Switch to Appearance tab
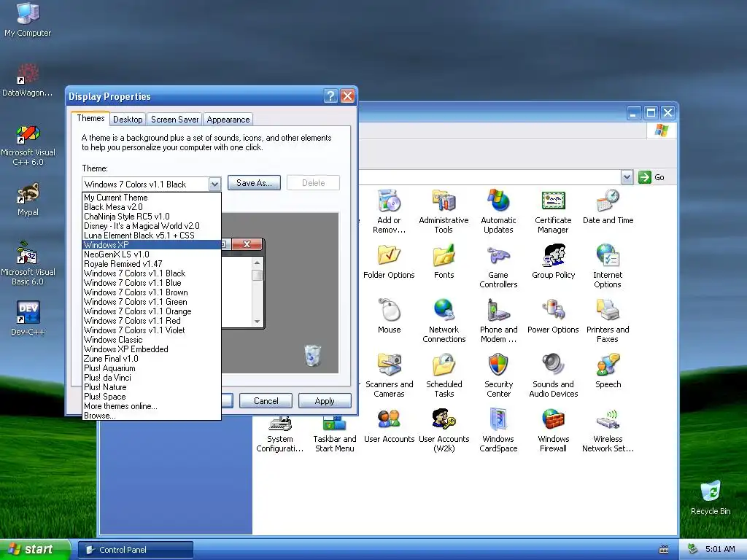747x560 pixels. 228,120
